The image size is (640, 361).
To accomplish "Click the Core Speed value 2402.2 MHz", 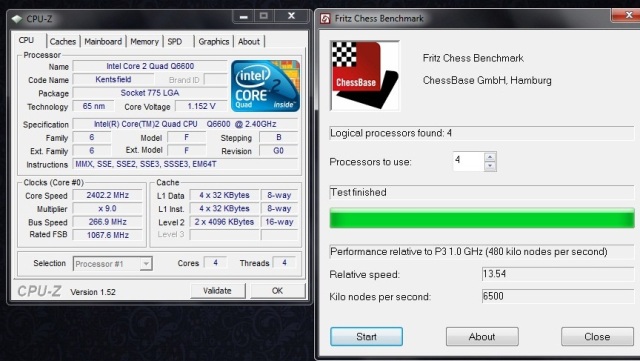I will (108, 195).
